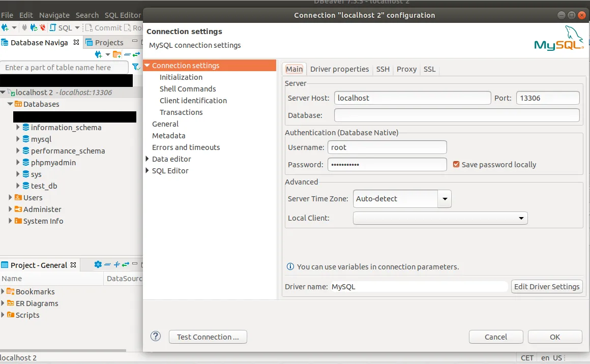Screen dimensions: 590x364
Task: Select Initialization in the settings tree
Action: pyautogui.click(x=181, y=77)
